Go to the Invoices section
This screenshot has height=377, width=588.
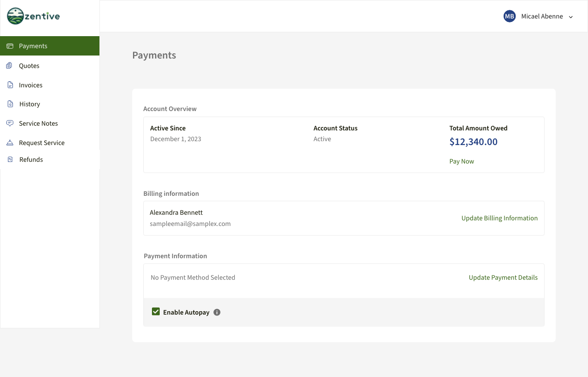pos(31,85)
